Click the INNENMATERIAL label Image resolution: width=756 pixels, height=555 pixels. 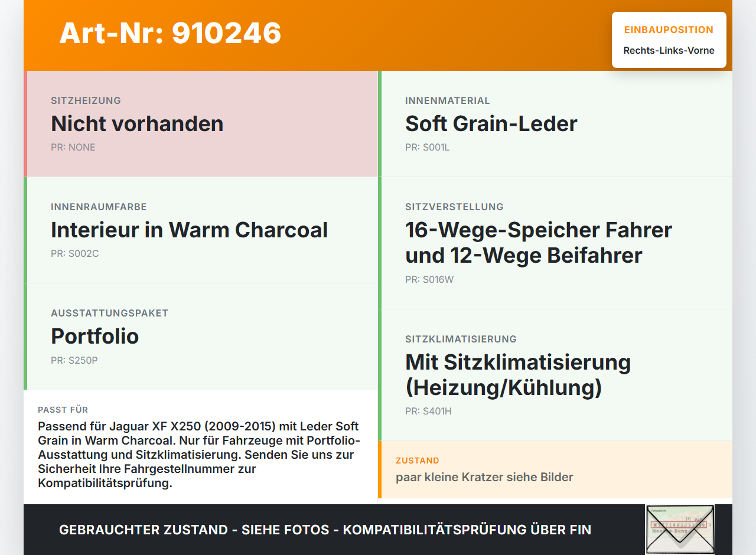[x=448, y=100]
